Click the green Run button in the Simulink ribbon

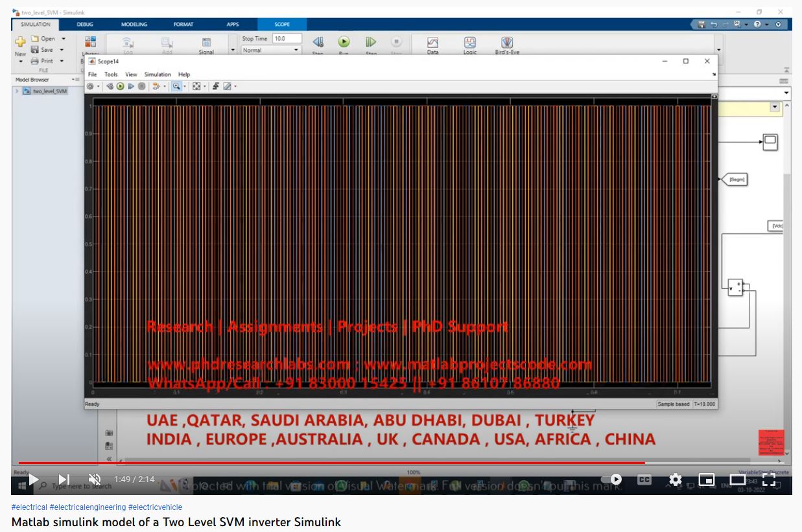pos(344,41)
